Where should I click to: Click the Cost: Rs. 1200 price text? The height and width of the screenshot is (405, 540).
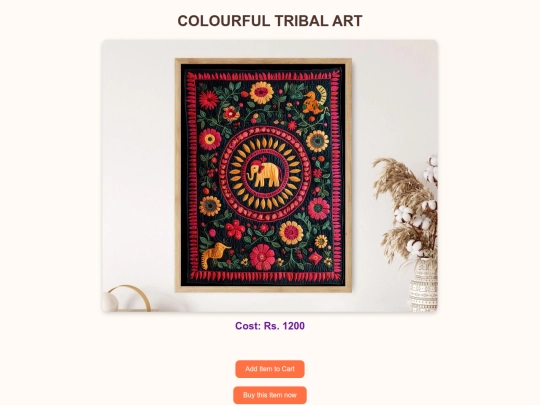coord(270,326)
